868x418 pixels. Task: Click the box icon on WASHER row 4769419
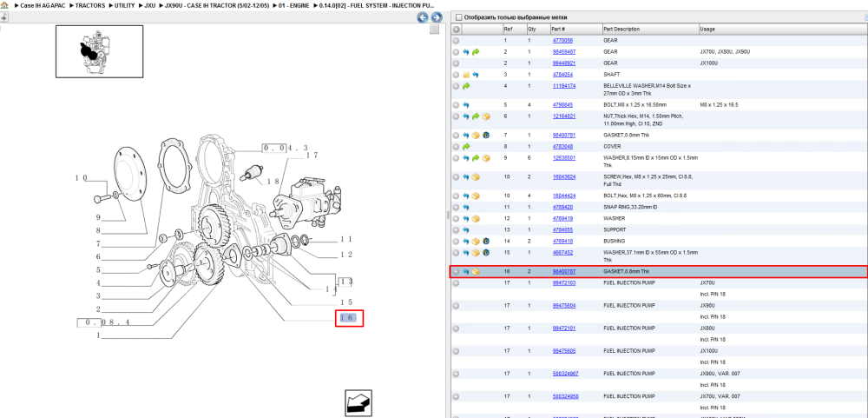[476, 218]
